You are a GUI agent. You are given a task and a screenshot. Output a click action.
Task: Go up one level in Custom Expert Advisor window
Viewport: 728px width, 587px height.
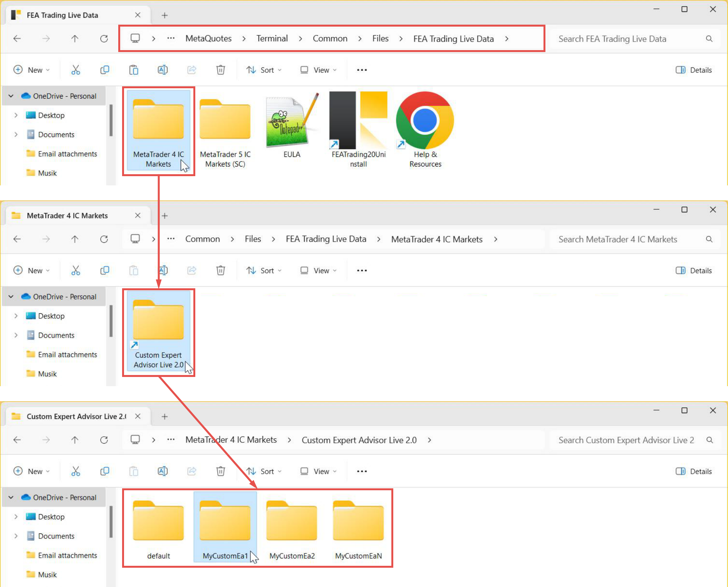tap(75, 440)
